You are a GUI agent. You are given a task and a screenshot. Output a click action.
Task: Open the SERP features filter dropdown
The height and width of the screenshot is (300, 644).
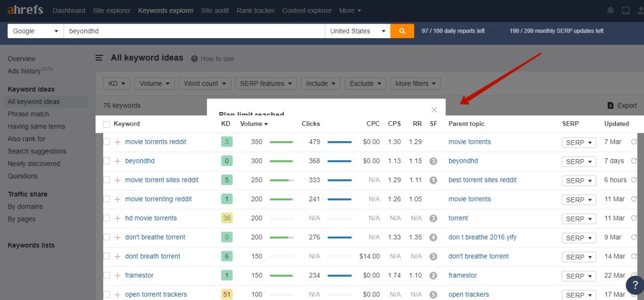click(x=266, y=83)
